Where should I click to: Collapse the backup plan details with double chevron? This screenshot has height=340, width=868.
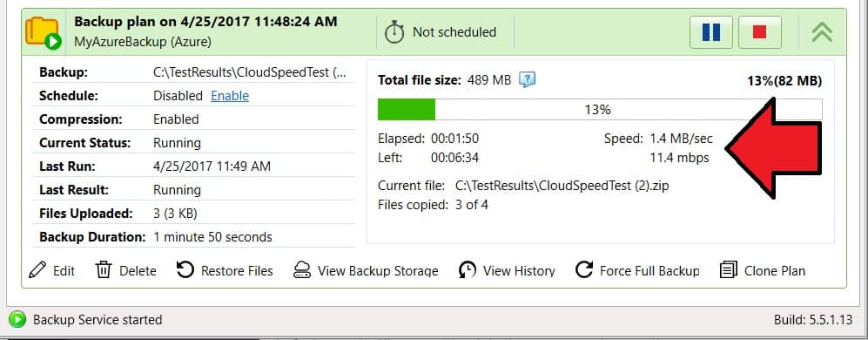coord(822,32)
